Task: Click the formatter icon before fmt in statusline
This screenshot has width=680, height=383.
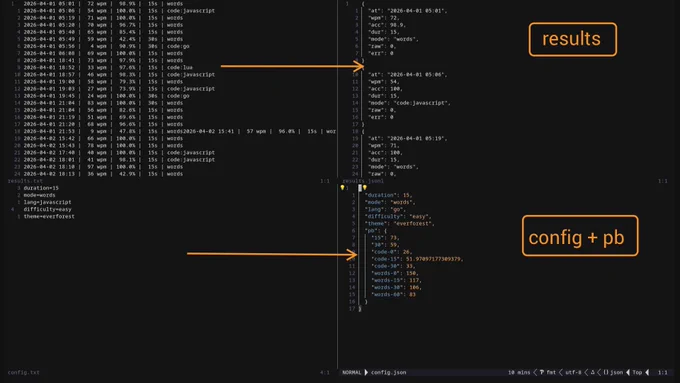Action: coord(542,372)
